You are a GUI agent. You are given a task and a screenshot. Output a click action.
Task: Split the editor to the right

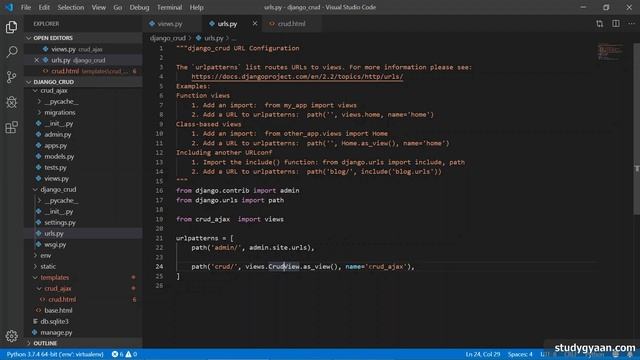pyautogui.click(x=616, y=24)
